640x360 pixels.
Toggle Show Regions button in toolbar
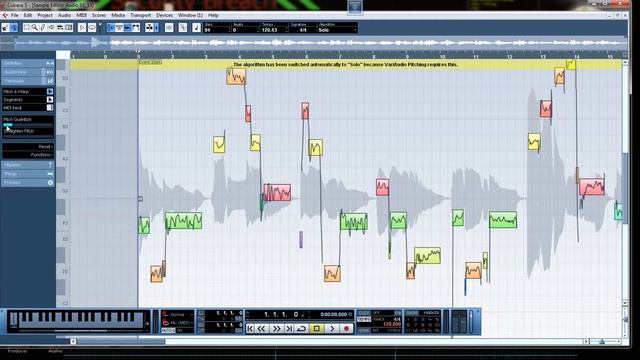tap(136, 28)
